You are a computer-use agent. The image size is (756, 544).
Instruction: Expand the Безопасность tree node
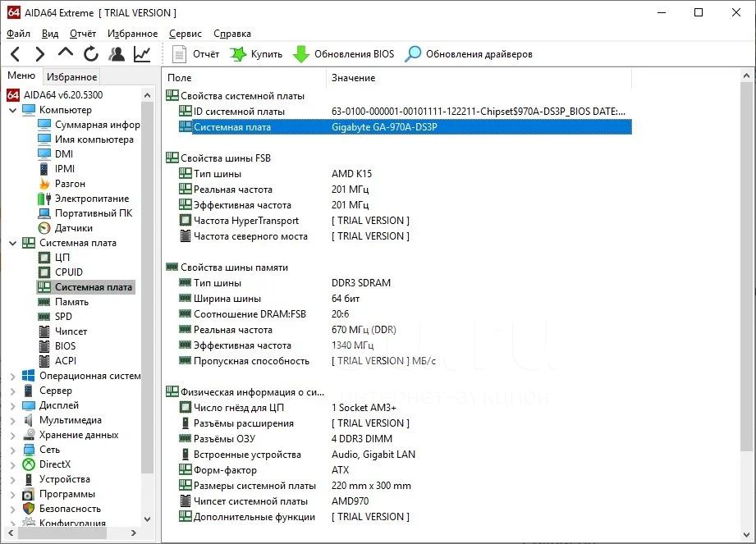(x=13, y=510)
